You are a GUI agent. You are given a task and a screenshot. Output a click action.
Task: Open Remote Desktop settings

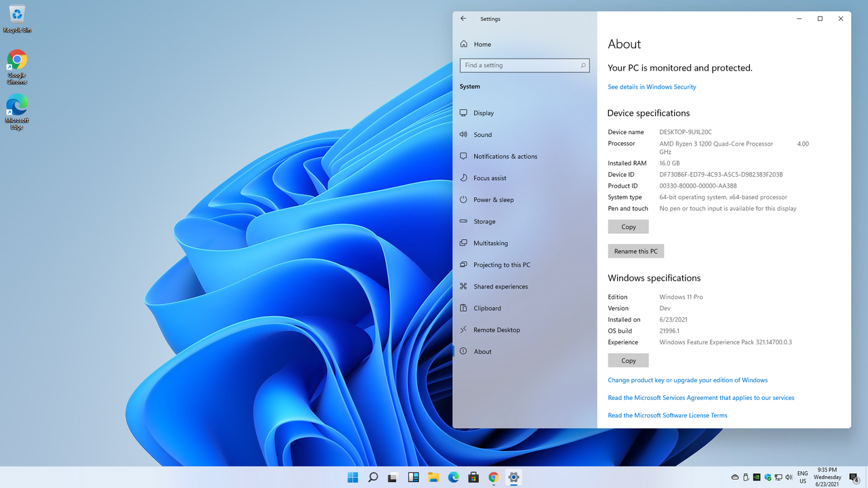[x=525, y=330]
